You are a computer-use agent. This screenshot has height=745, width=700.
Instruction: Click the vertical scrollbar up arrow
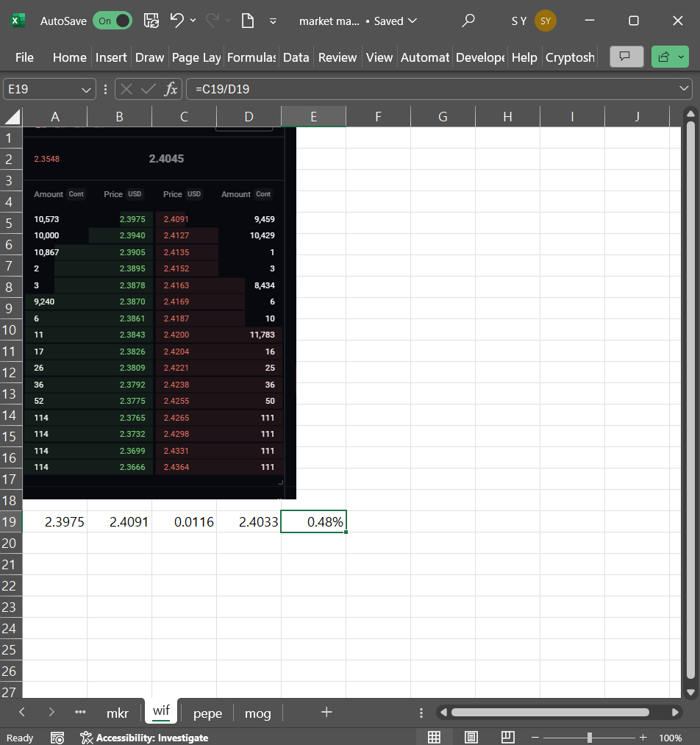[x=690, y=113]
